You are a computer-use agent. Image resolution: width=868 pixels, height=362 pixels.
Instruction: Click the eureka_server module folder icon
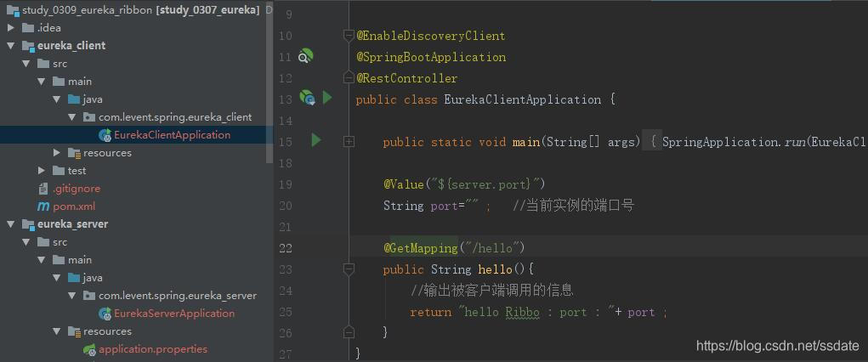click(x=28, y=224)
